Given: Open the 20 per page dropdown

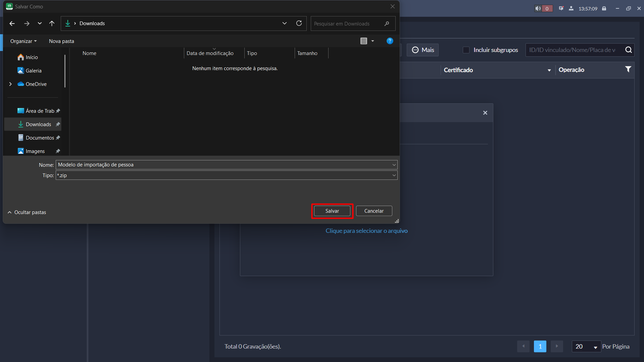Looking at the screenshot, I should point(586,347).
